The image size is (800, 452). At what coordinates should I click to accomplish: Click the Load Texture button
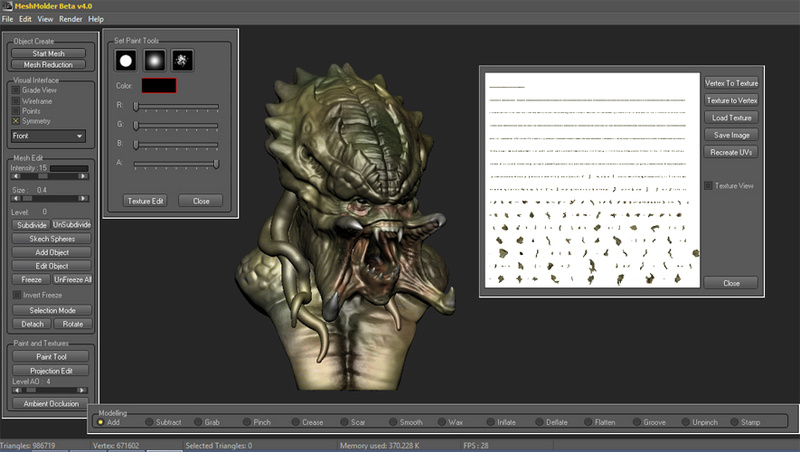pos(732,118)
